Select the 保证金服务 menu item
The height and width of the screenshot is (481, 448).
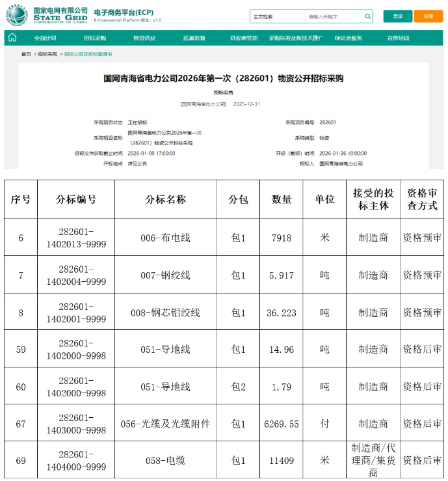349,38
